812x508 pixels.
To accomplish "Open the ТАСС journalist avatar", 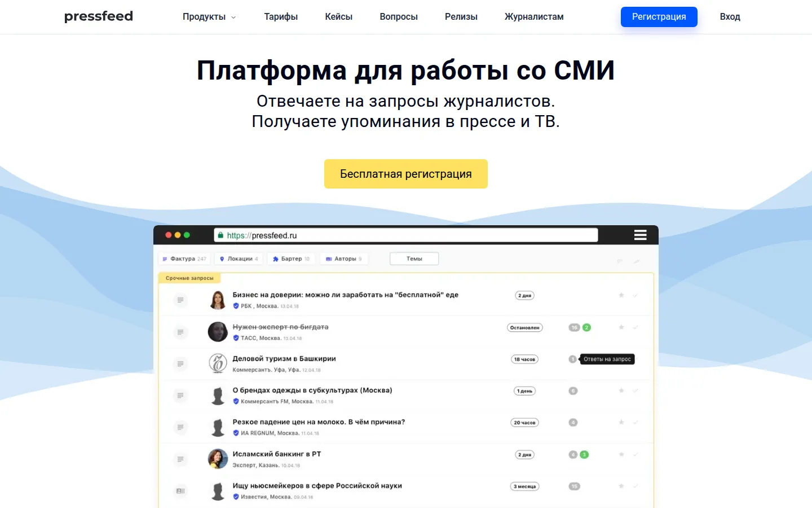I will coord(218,332).
